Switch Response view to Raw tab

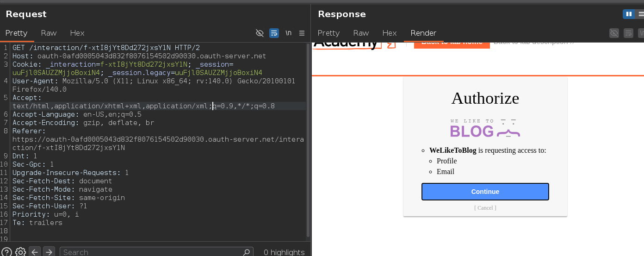click(x=361, y=33)
